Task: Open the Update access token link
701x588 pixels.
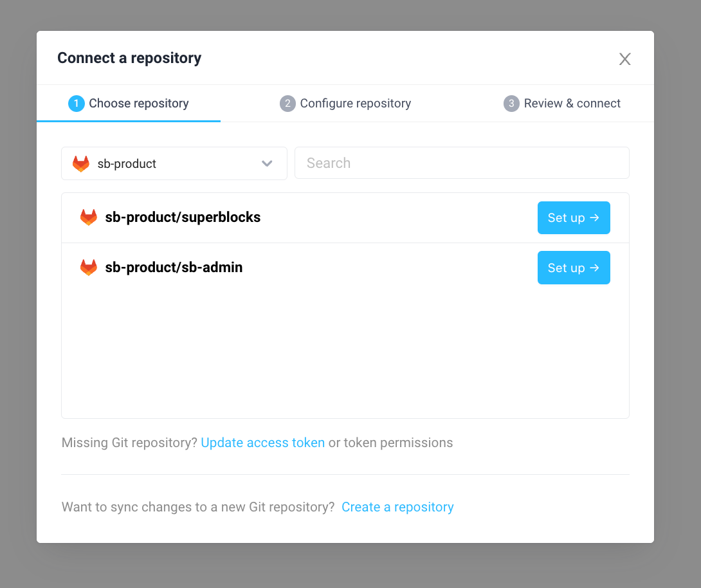Action: point(262,443)
